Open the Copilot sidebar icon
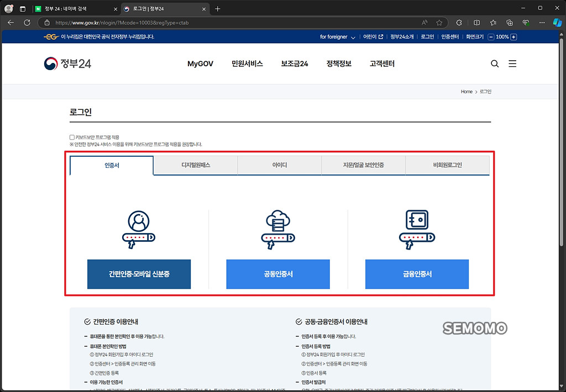The width and height of the screenshot is (566, 392). pyautogui.click(x=557, y=22)
